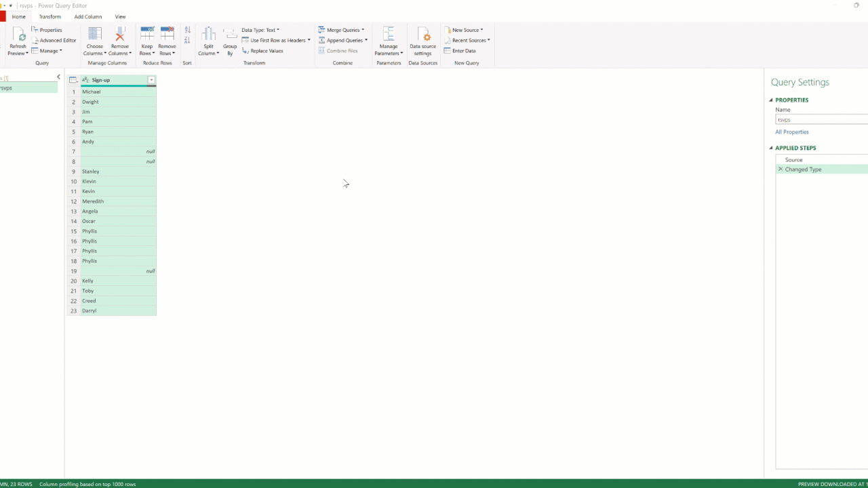Switch to the Transform ribbon tab
This screenshot has width=868, height=488.
(x=50, y=16)
